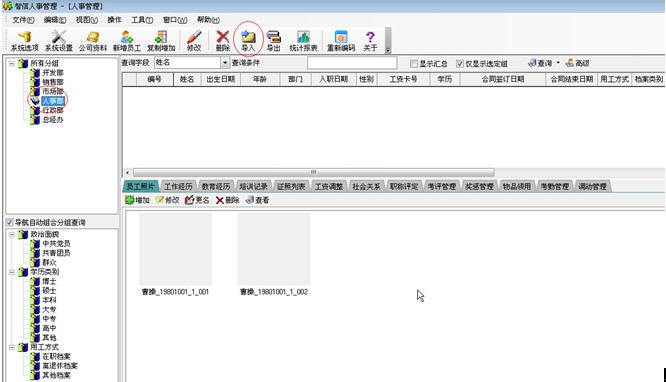666x382 pixels.
Task: Click the 导入 import icon
Action: click(x=248, y=41)
